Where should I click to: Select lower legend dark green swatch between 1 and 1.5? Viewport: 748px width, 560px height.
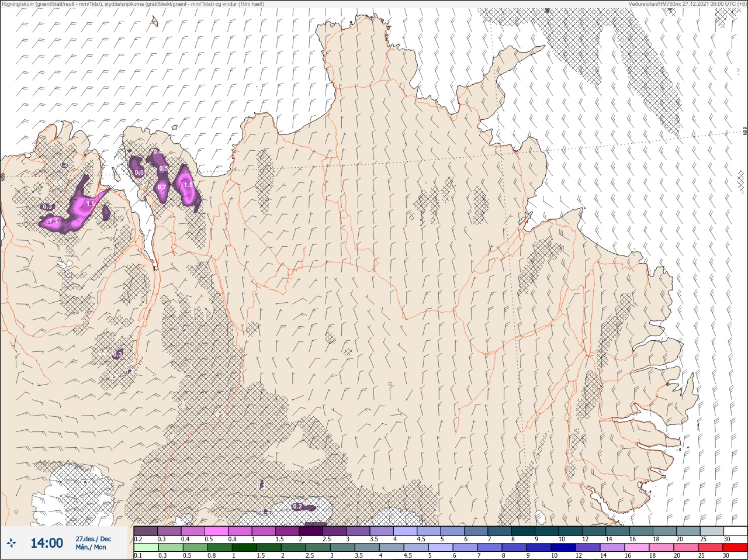click(x=243, y=548)
